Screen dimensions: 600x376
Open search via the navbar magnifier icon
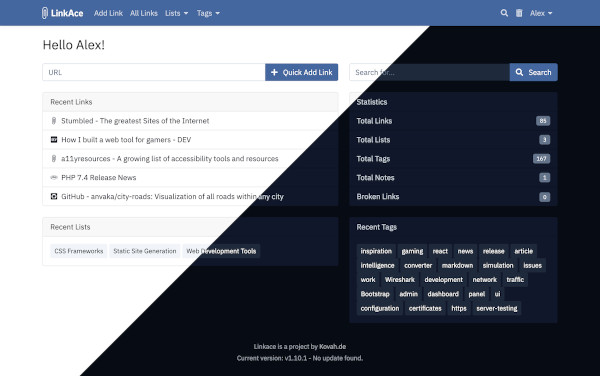point(504,13)
